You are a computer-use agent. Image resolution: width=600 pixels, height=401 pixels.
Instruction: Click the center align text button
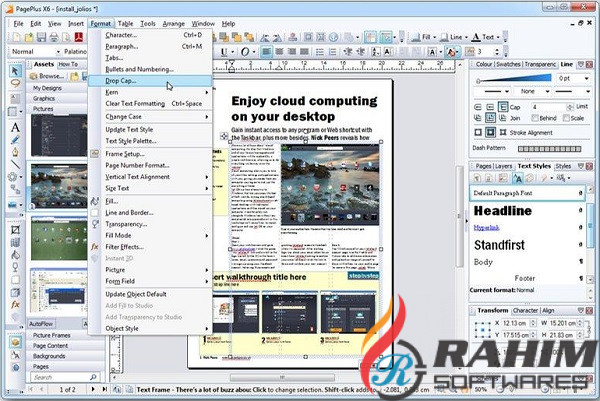(x=279, y=52)
